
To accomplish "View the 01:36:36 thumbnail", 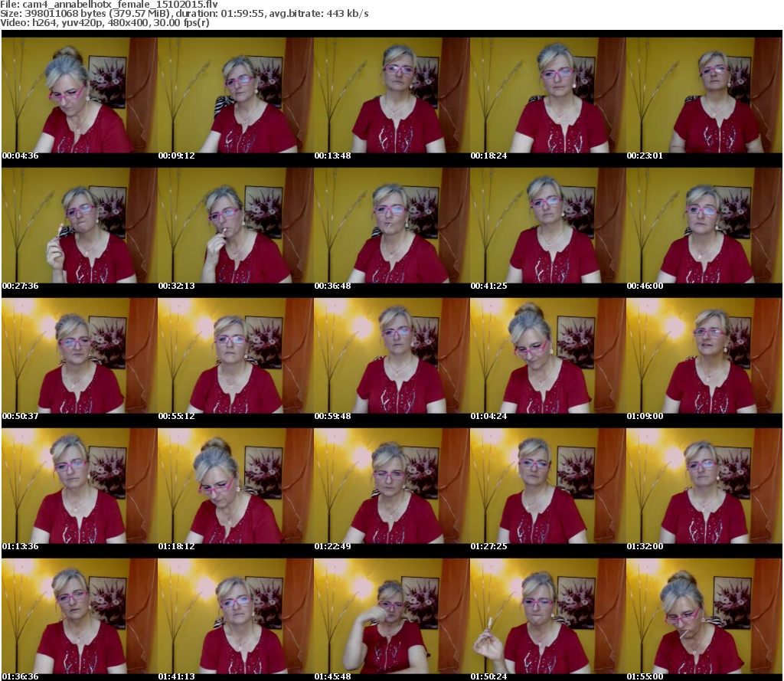I will coord(80,616).
